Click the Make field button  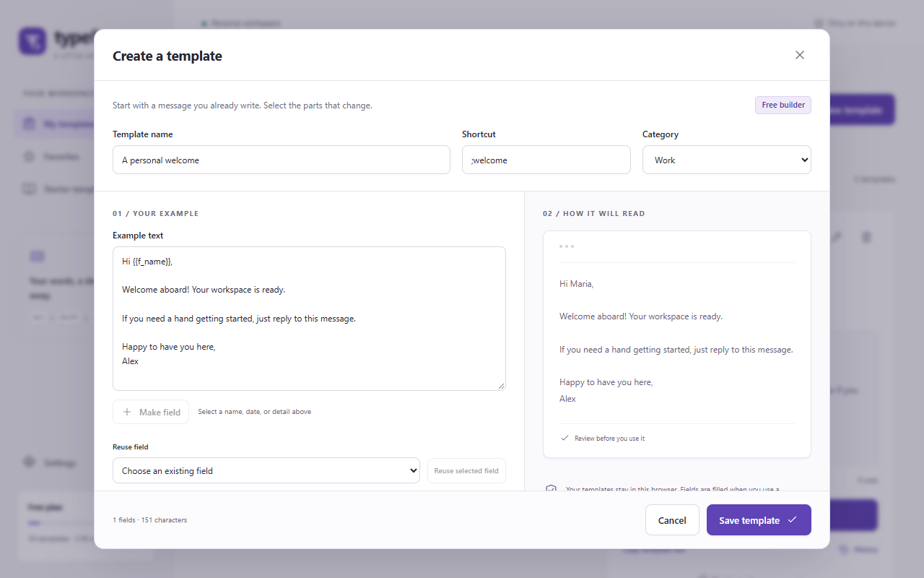pyautogui.click(x=151, y=412)
